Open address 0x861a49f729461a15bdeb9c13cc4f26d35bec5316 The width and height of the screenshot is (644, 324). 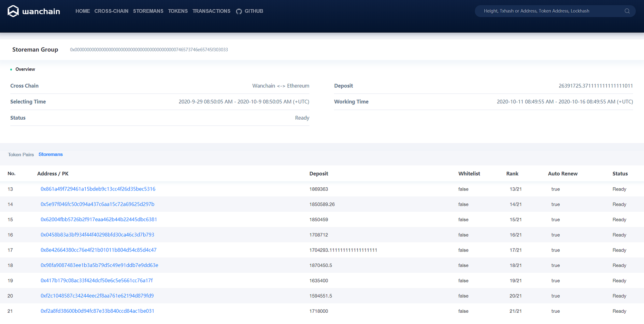(x=98, y=189)
